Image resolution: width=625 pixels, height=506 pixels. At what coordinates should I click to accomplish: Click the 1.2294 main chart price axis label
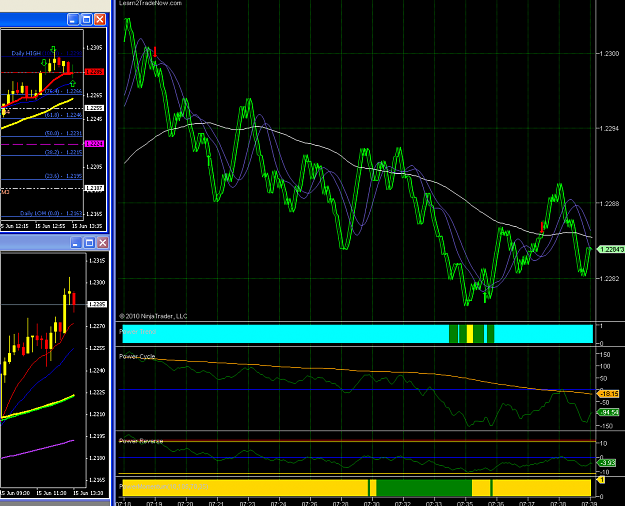click(610, 128)
